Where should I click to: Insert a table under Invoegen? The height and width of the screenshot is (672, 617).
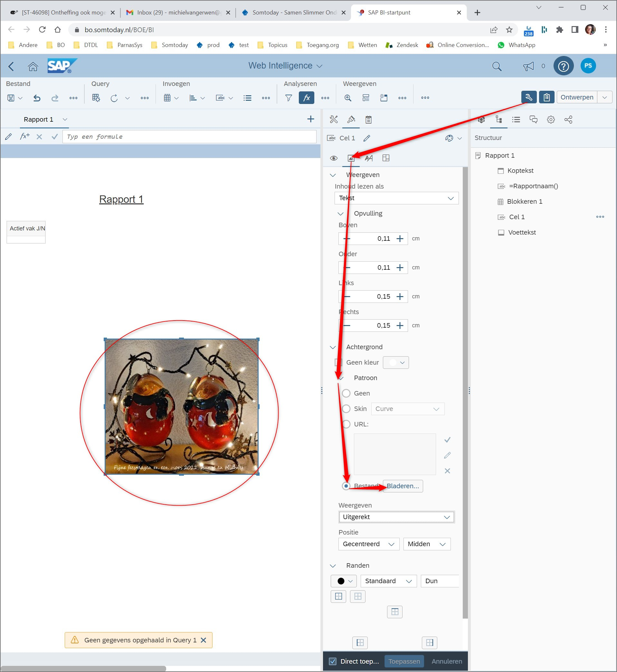tap(167, 98)
